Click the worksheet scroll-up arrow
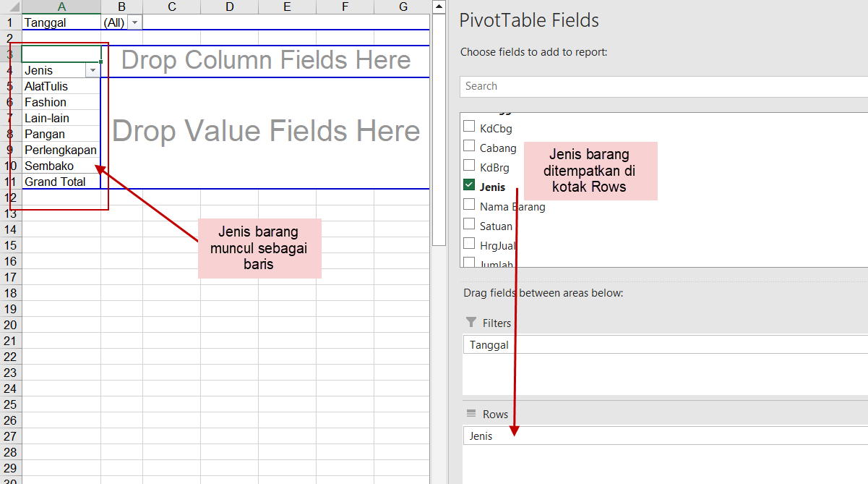Viewport: 868px width, 484px height. [x=438, y=7]
